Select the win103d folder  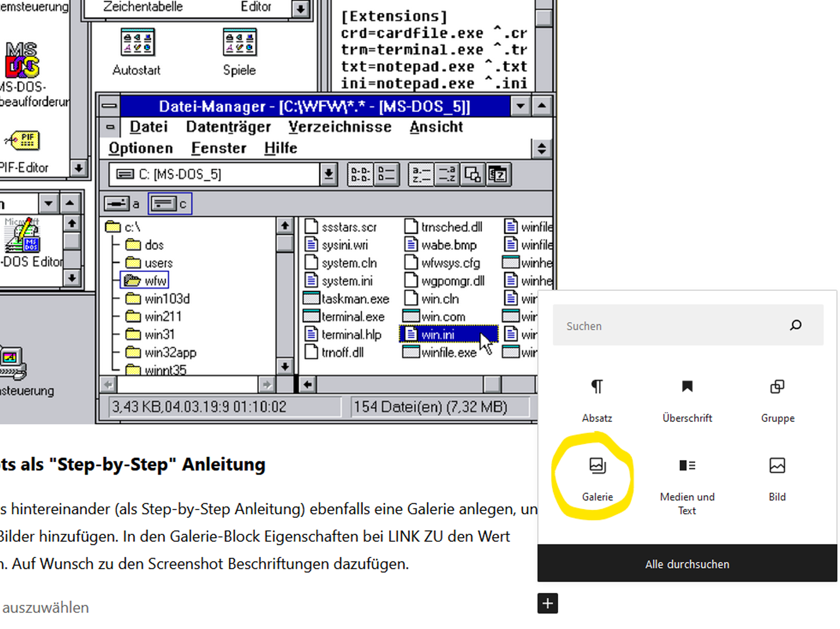pyautogui.click(x=157, y=299)
